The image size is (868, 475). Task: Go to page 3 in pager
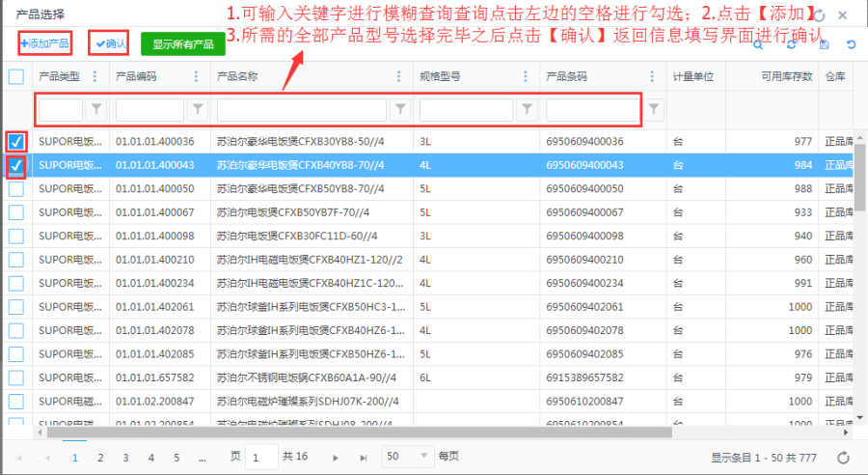click(x=125, y=457)
